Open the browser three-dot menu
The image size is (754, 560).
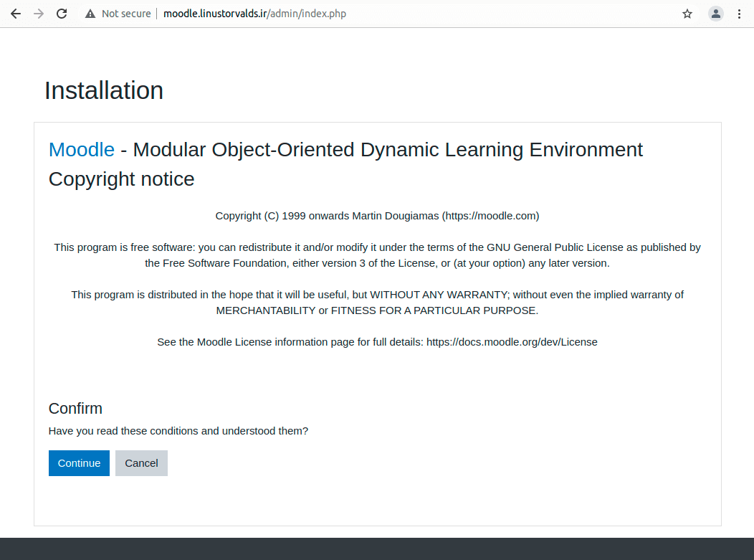click(x=739, y=14)
